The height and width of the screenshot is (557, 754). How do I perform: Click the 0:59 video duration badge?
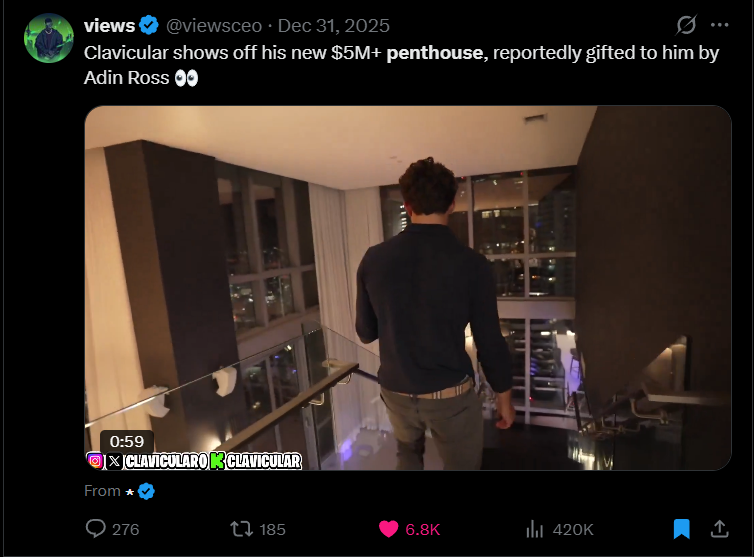point(127,441)
